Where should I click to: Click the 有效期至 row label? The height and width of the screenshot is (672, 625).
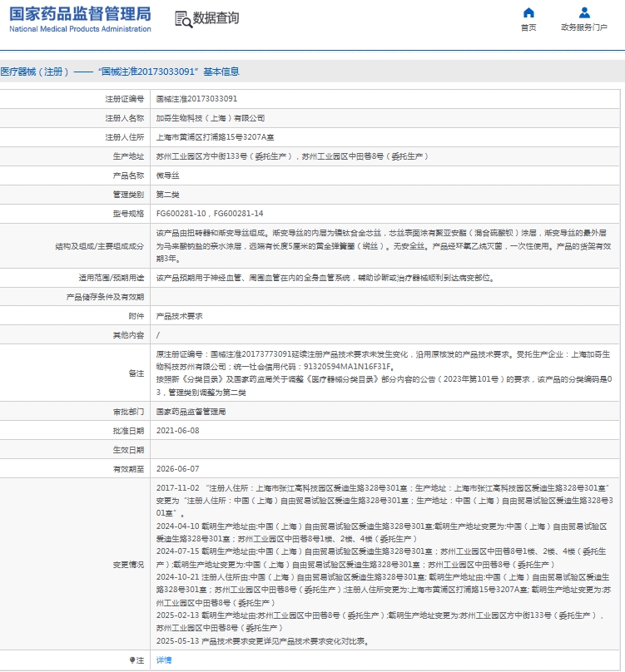[x=128, y=469]
